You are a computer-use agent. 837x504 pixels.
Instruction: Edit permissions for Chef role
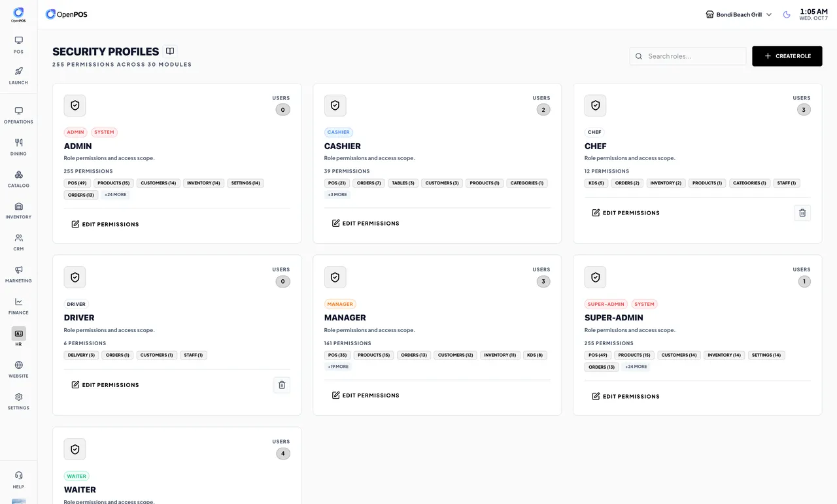point(626,212)
